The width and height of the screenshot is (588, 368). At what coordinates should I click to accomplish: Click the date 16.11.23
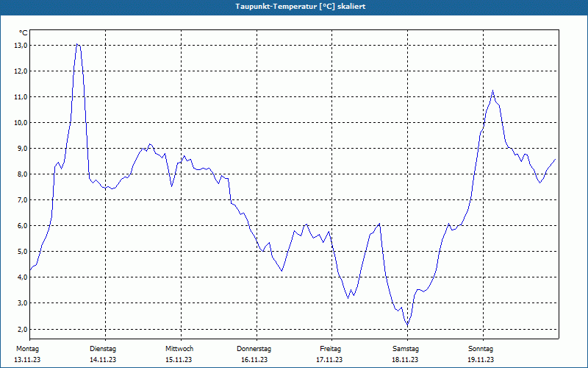[254, 360]
